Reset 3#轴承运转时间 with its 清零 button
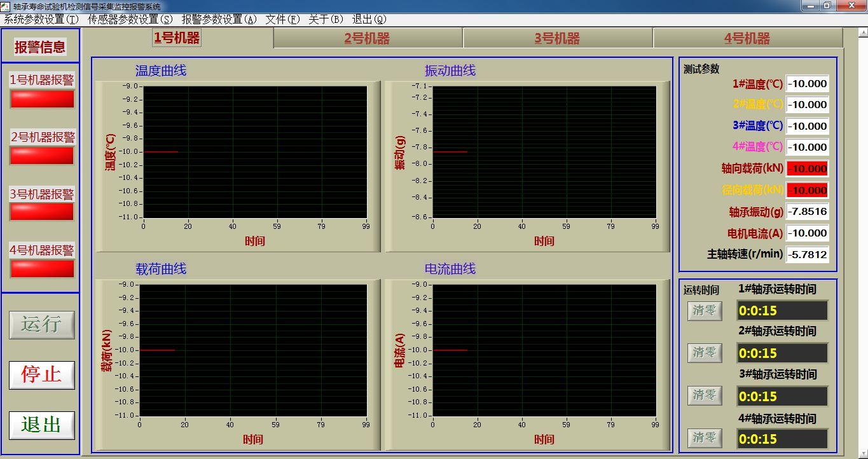868x459 pixels. (705, 395)
